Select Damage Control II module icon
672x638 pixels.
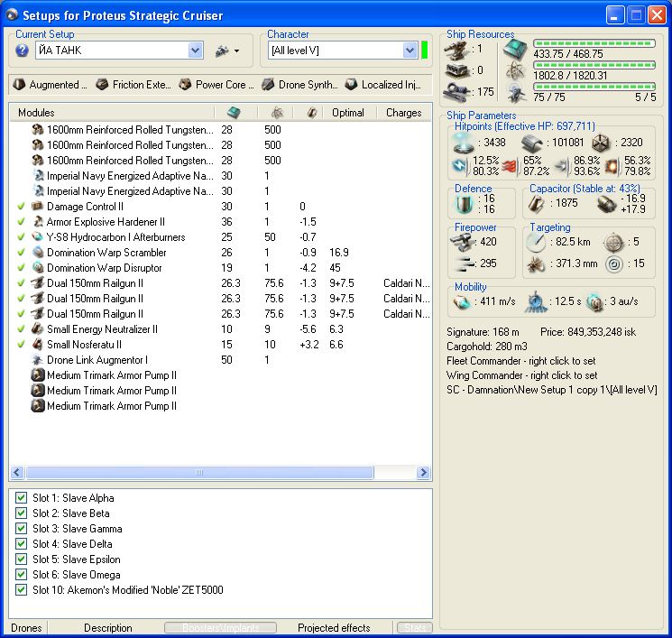click(38, 207)
